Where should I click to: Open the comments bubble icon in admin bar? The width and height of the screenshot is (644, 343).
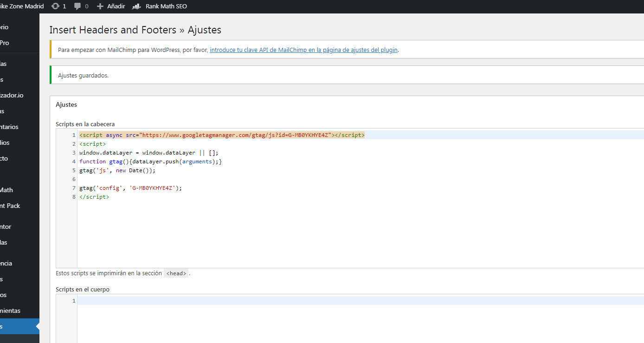point(77,6)
